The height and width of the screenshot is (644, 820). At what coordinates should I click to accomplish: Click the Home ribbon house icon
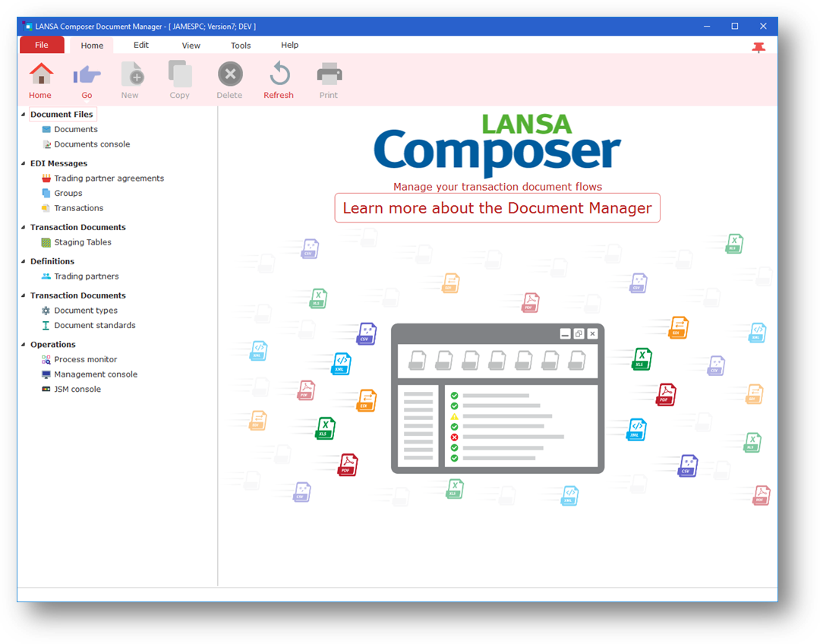click(x=41, y=74)
